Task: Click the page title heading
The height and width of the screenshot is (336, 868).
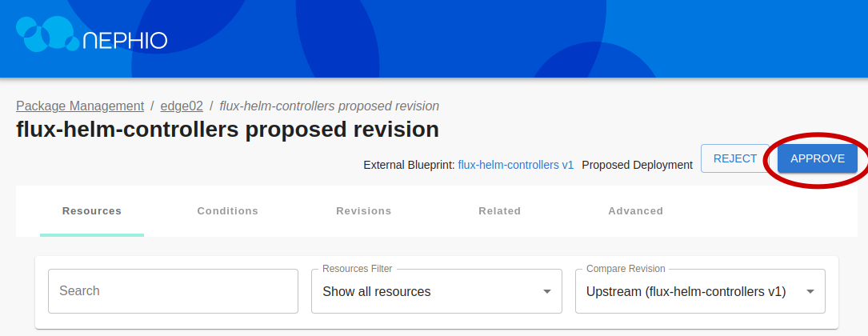Action: [227, 130]
